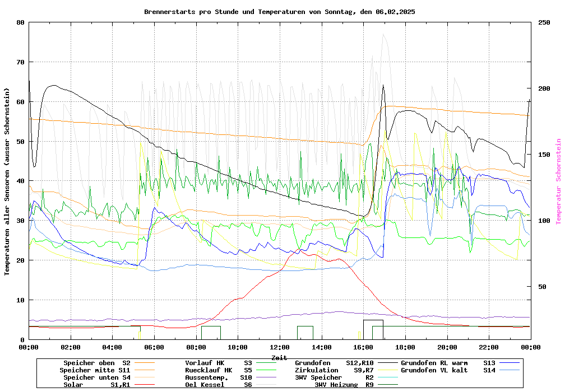
Task: Click the pink Temperatur Schornstein axis label
Action: coord(558,181)
